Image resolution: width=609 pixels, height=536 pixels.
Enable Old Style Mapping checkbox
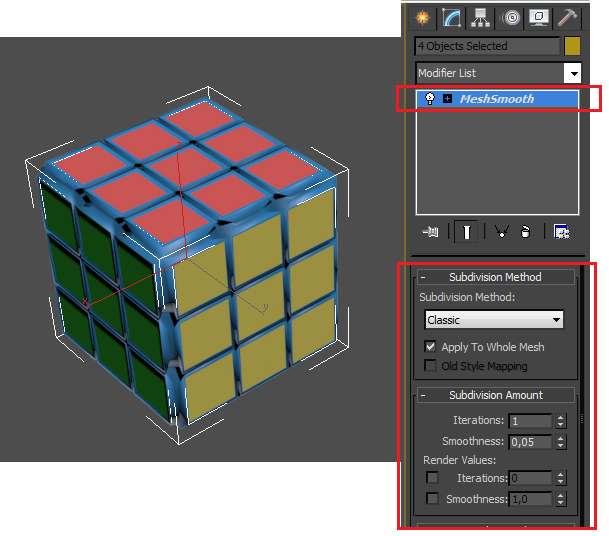(x=430, y=366)
